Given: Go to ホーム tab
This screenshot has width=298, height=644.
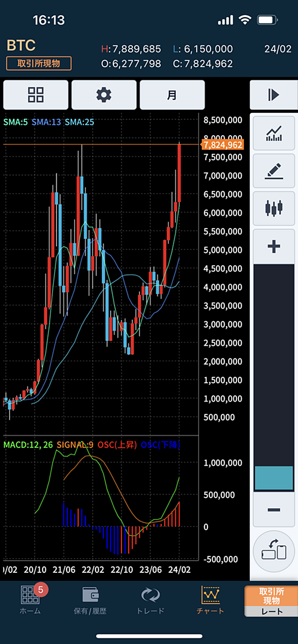Looking at the screenshot, I should (x=29, y=600).
